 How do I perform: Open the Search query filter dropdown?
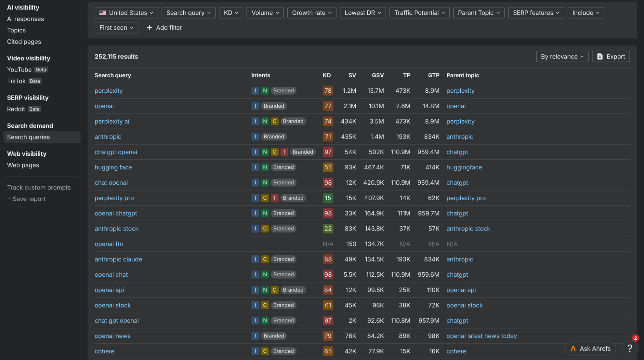188,13
